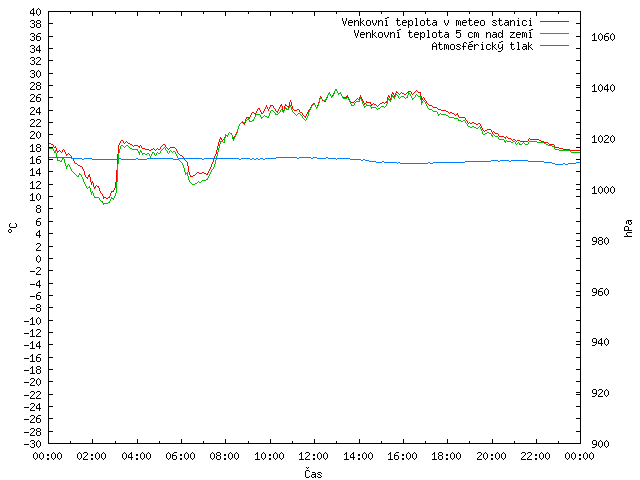The height and width of the screenshot is (480, 640).
Task: Click temperature axis label '20'
Action: [x=36, y=136]
